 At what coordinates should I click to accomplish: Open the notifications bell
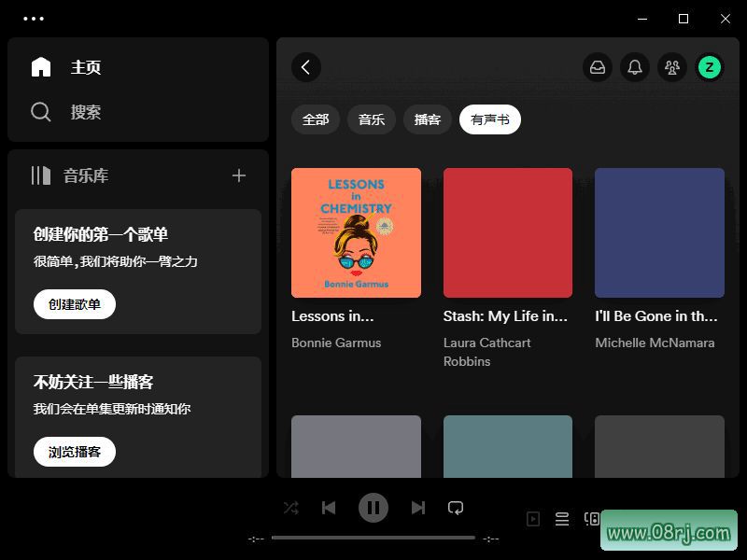pos(635,67)
